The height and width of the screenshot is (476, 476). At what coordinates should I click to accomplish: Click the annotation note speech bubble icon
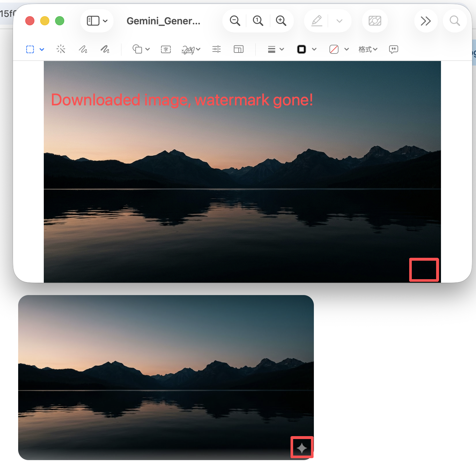click(394, 49)
